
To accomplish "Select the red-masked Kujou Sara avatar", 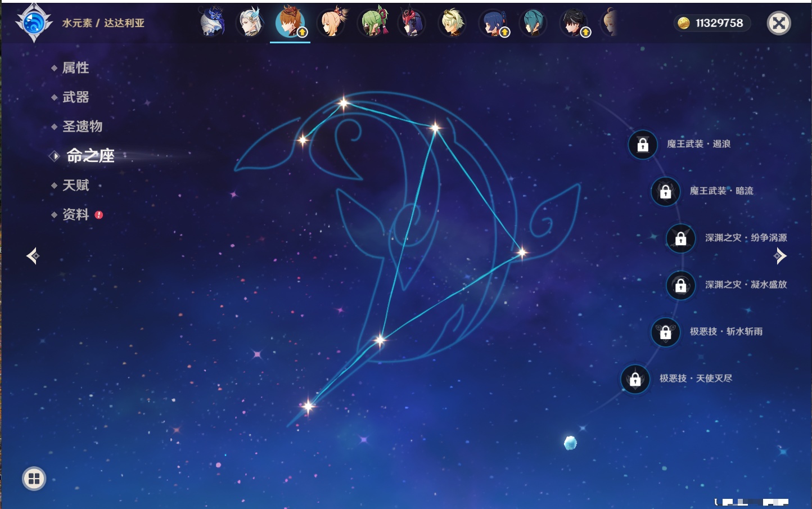I will point(412,22).
